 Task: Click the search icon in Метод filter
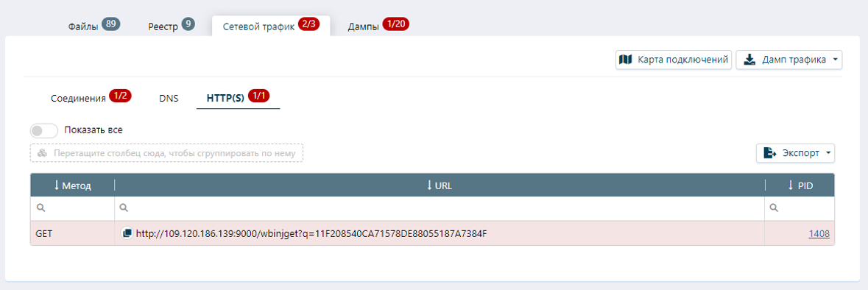pos(40,208)
